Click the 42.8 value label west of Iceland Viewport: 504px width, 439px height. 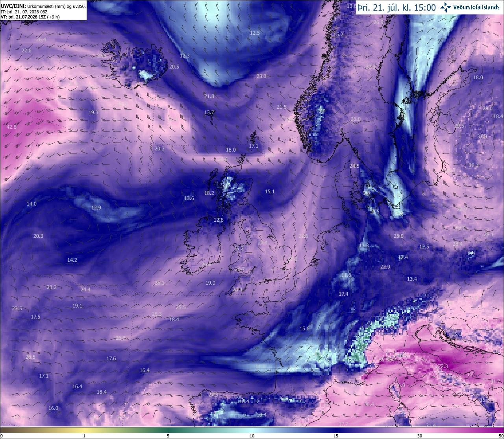12,127
